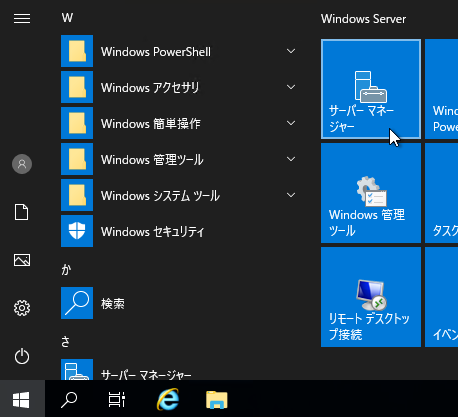Expand the Windows システム ツール chevron
The image size is (458, 417).
291,195
